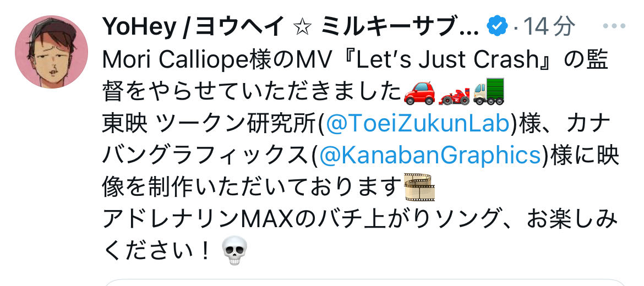Click the バングラフィックス text

(206, 156)
